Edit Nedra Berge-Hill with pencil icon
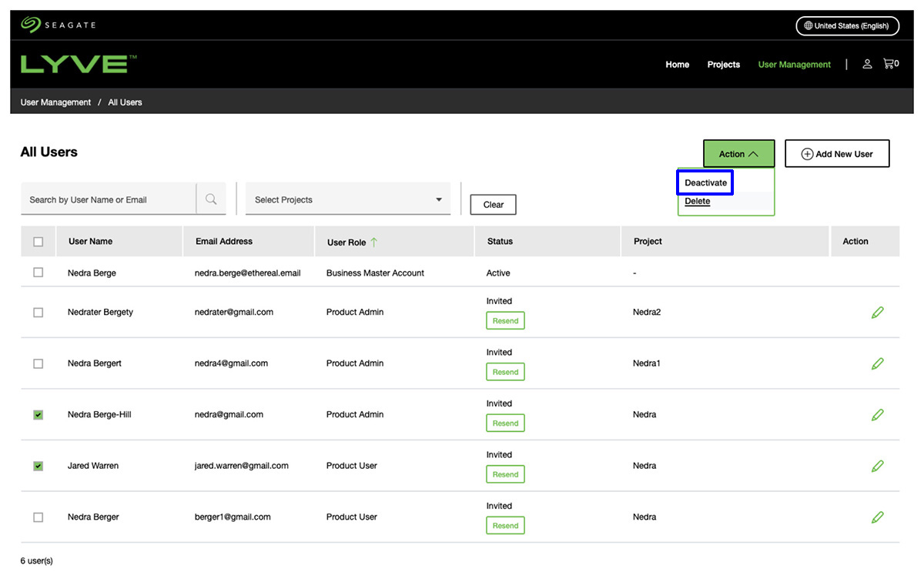924x582 pixels. 877,415
